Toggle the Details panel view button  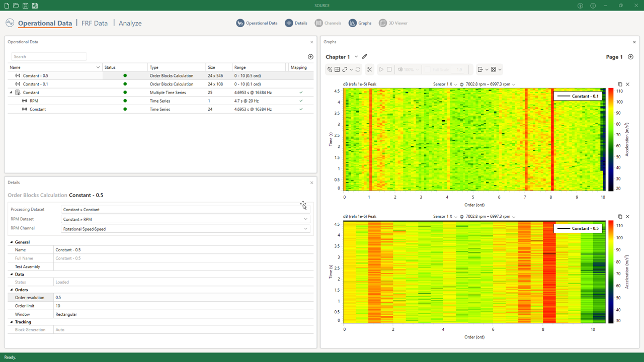[296, 23]
